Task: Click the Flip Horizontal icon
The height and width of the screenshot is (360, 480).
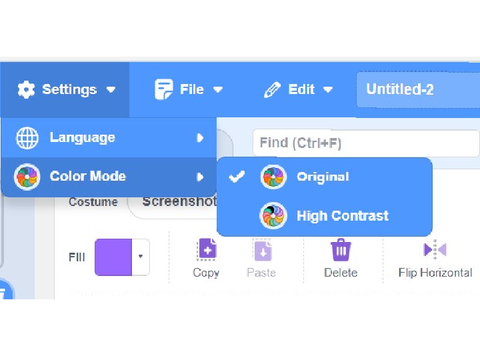Action: click(x=435, y=249)
